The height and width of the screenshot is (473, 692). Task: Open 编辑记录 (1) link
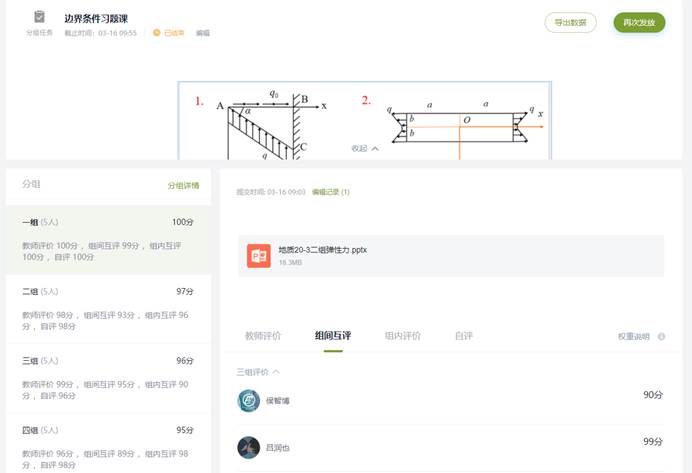(x=330, y=191)
